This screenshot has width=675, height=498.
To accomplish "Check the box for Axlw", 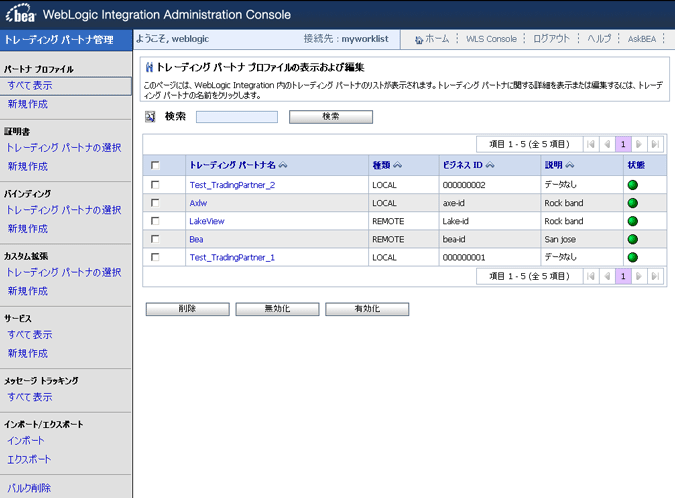I will point(155,203).
